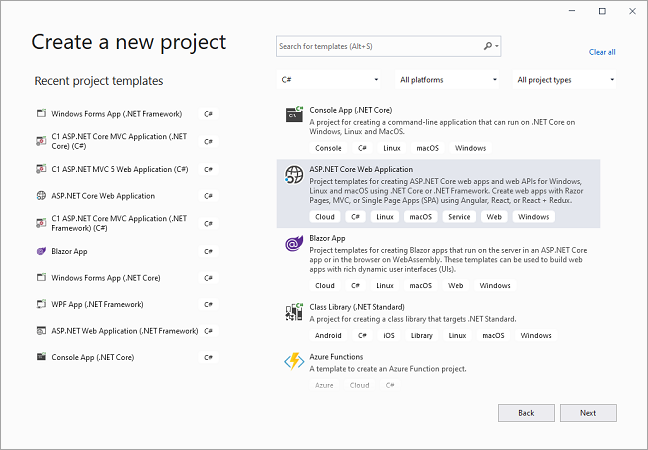Click the Blazor App purple icon
Screen dimensions: 648x450
294,244
